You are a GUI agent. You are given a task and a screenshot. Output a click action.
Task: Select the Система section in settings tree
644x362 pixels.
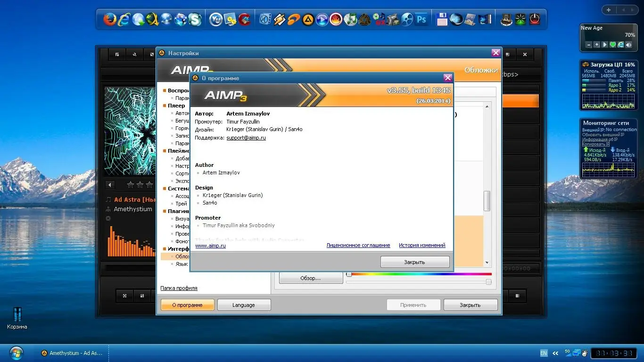179,189
